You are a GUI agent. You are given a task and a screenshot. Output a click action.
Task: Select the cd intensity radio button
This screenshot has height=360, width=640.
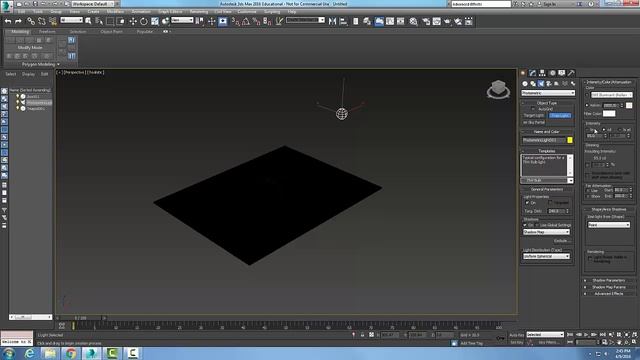tap(604, 129)
